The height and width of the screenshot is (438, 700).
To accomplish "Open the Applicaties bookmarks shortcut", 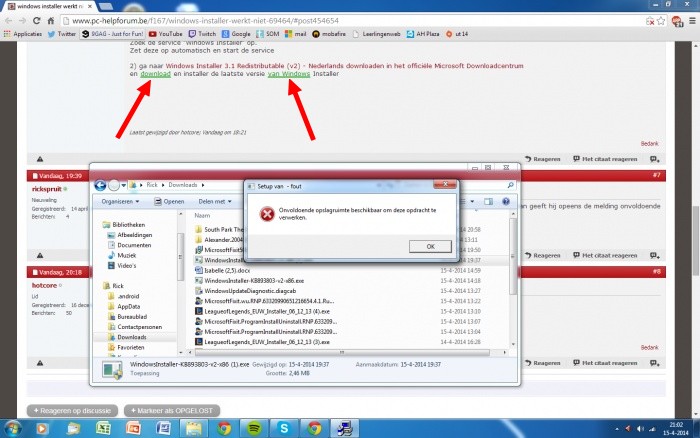I will click(24, 33).
